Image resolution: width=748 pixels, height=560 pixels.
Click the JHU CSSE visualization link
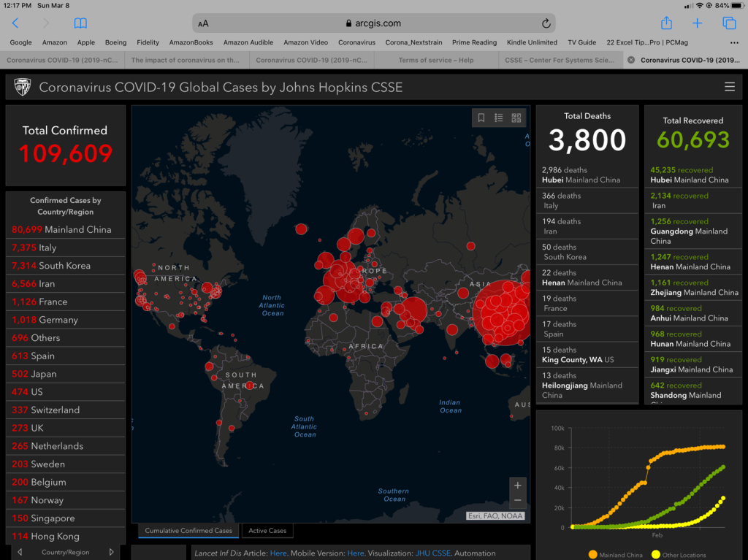point(434,553)
